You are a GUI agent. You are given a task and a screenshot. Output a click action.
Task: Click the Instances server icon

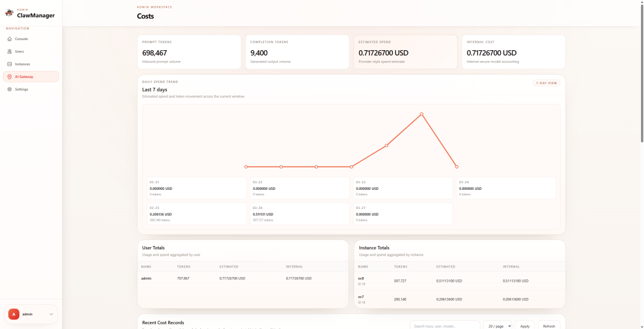(10, 64)
